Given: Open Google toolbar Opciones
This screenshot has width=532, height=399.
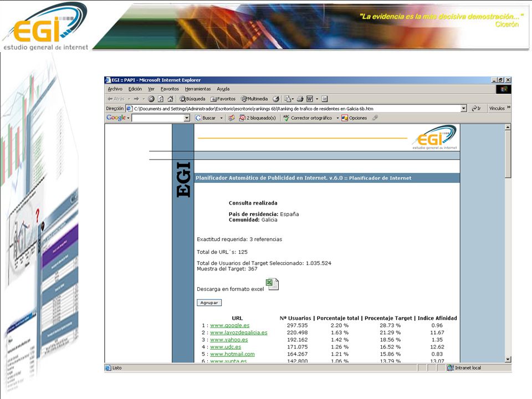Looking at the screenshot, I should point(354,117).
